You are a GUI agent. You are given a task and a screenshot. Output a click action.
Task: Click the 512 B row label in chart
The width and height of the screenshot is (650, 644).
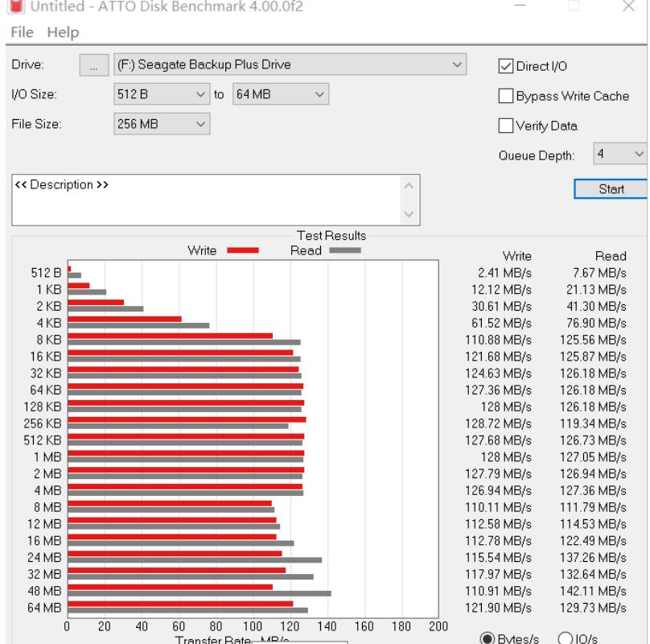[46, 273]
